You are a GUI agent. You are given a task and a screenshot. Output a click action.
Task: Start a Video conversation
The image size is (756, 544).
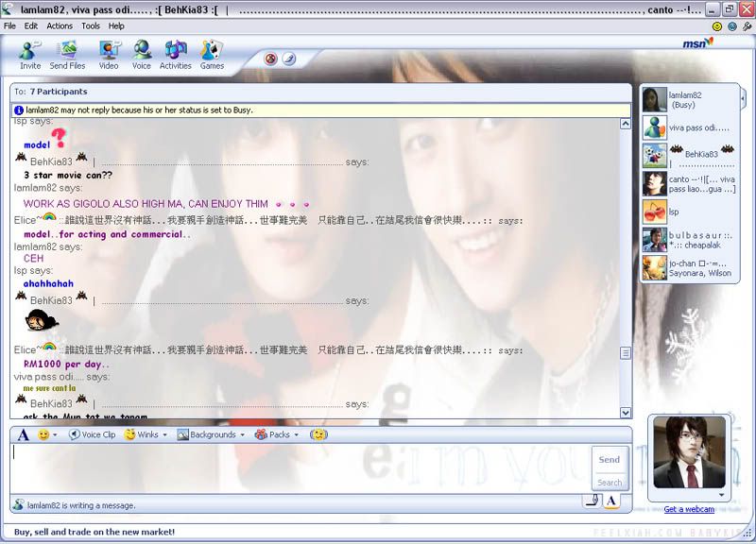(109, 56)
